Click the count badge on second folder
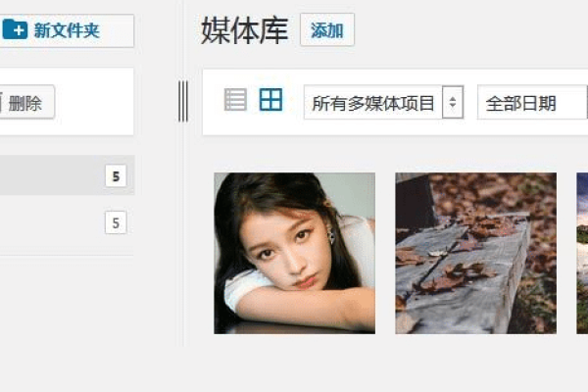The width and height of the screenshot is (588, 392). click(x=116, y=222)
